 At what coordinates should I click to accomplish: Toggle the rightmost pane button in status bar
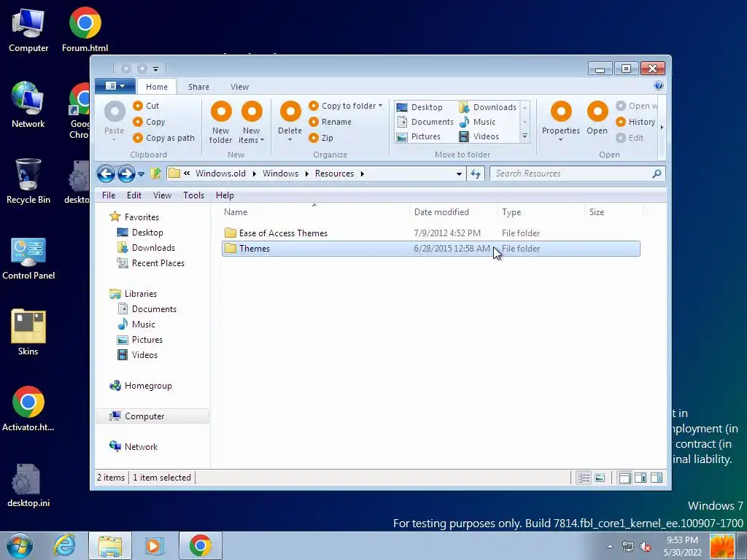(657, 478)
